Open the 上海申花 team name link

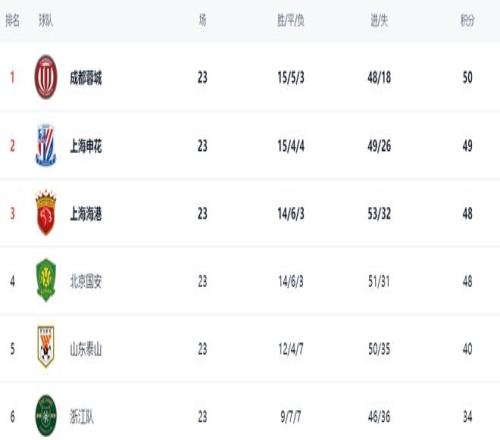(86, 146)
